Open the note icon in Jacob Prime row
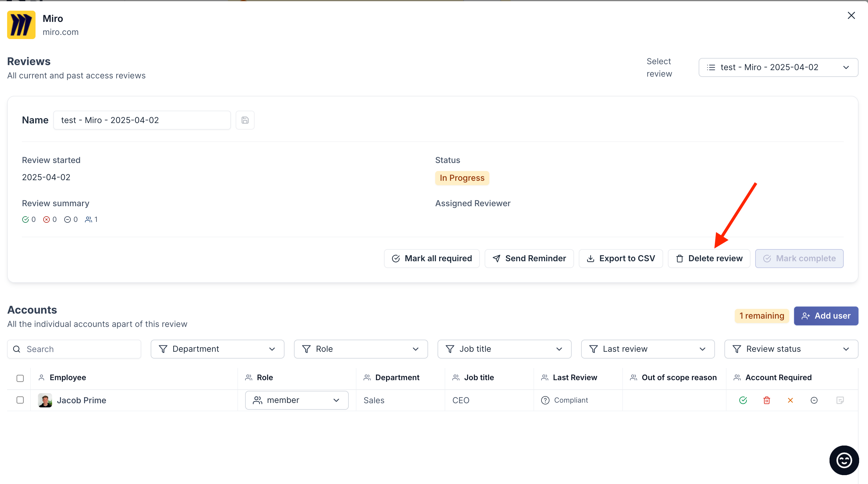Viewport: 868px width, 484px height. (840, 400)
